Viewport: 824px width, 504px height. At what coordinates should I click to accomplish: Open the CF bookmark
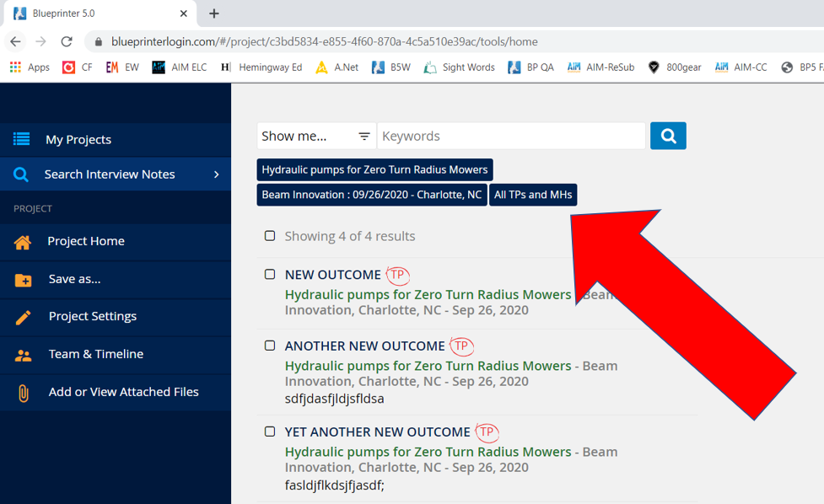click(78, 67)
